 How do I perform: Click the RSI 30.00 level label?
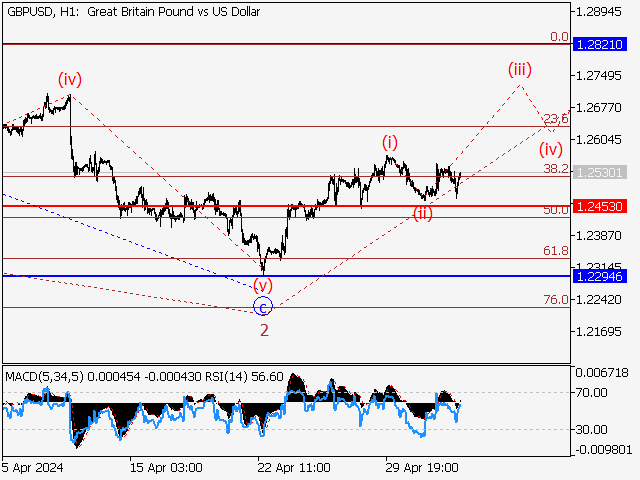pos(591,429)
